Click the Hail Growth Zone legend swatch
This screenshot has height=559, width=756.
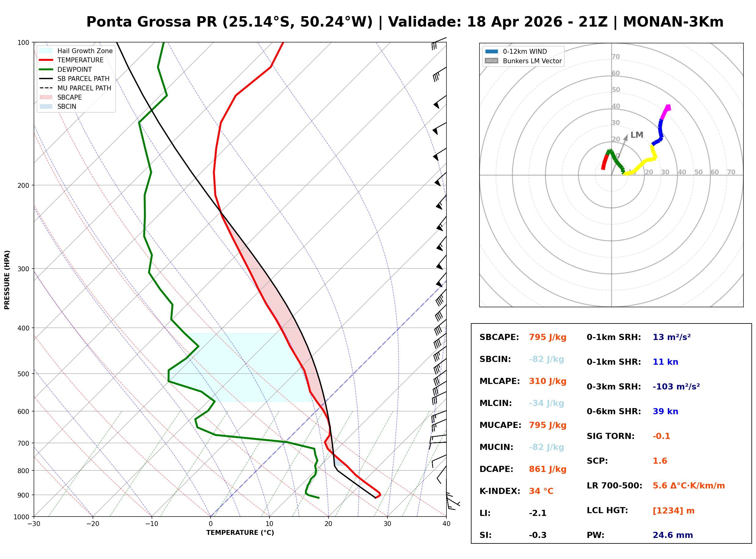pyautogui.click(x=46, y=51)
